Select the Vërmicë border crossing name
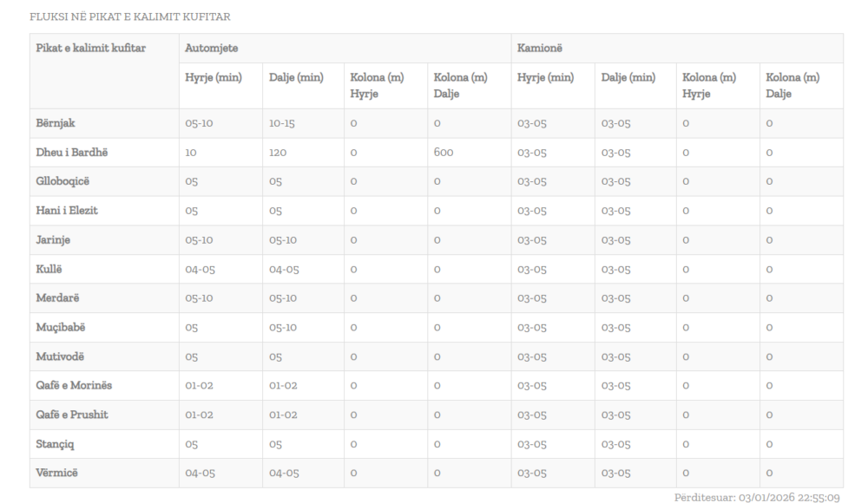 [x=57, y=473]
